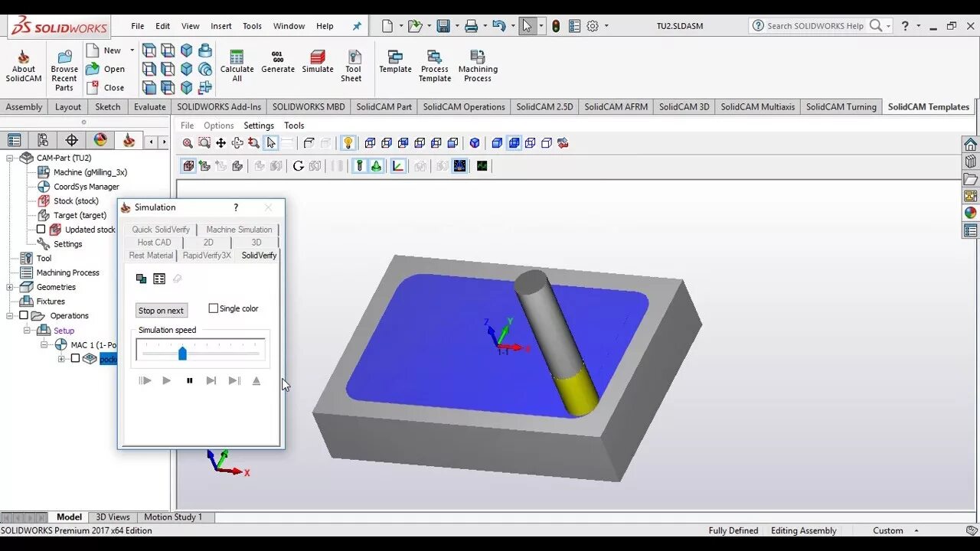
Task: Open the Insert menu
Action: click(221, 26)
